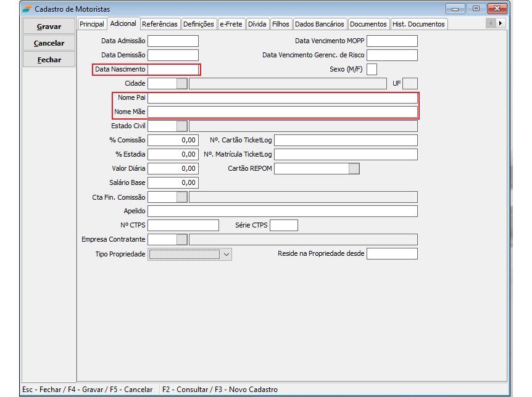The height and width of the screenshot is (397, 532).
Task: Click the Cancelar button
Action: pyautogui.click(x=49, y=43)
